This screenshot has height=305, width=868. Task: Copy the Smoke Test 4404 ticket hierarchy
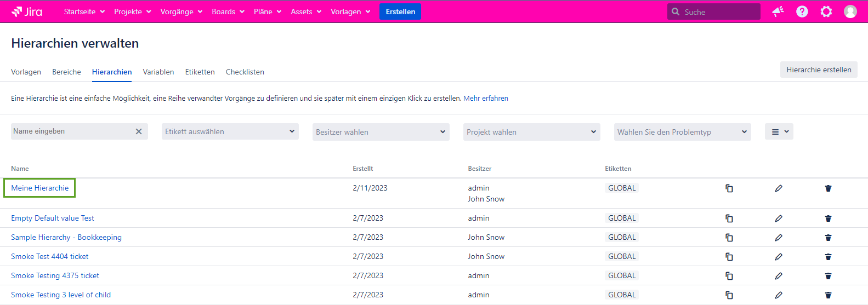point(729,257)
